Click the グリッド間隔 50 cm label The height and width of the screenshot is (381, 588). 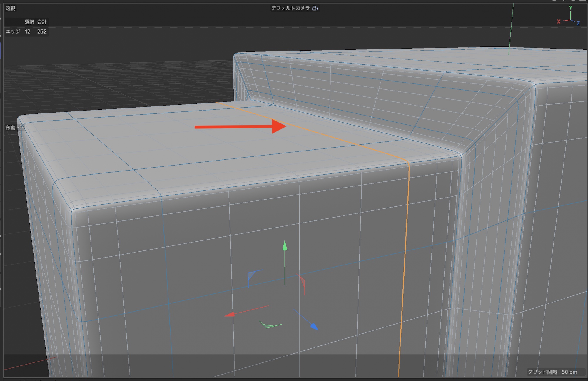pyautogui.click(x=552, y=372)
